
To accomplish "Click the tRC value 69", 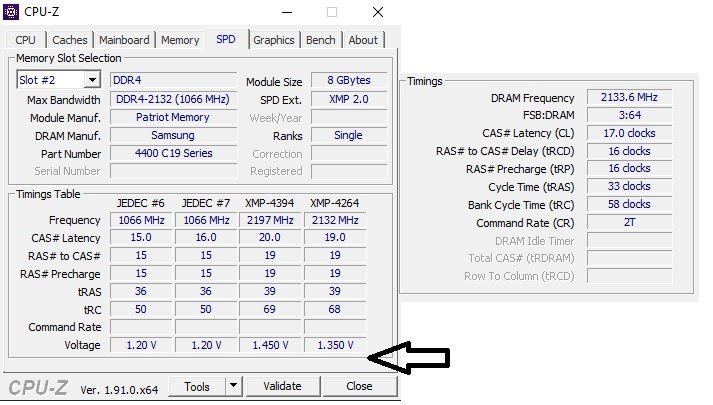I will tap(270, 309).
